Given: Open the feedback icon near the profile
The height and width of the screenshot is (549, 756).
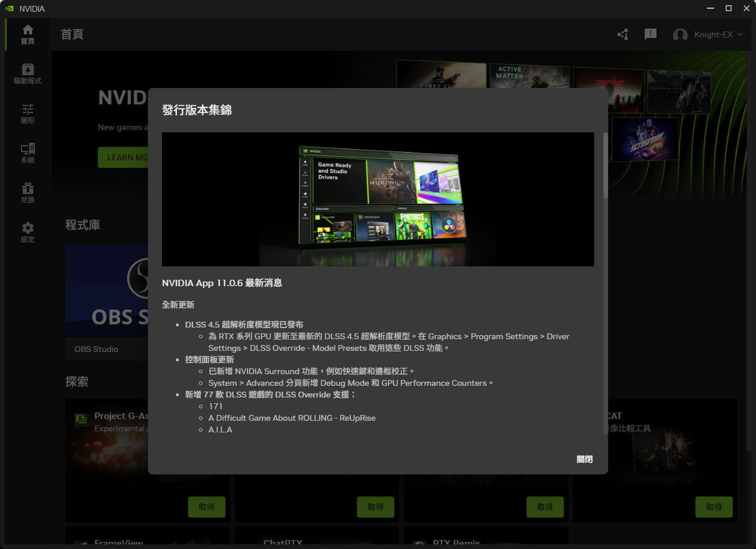Looking at the screenshot, I should click(x=650, y=34).
